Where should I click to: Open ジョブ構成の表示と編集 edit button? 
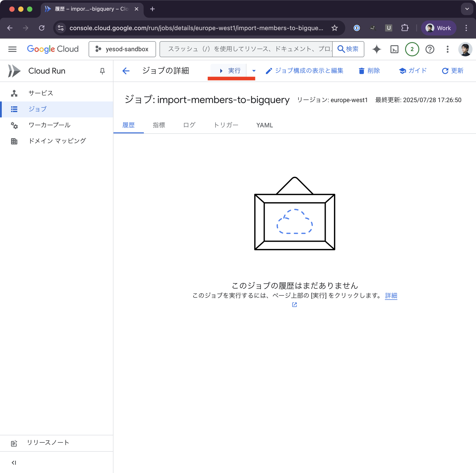(304, 71)
